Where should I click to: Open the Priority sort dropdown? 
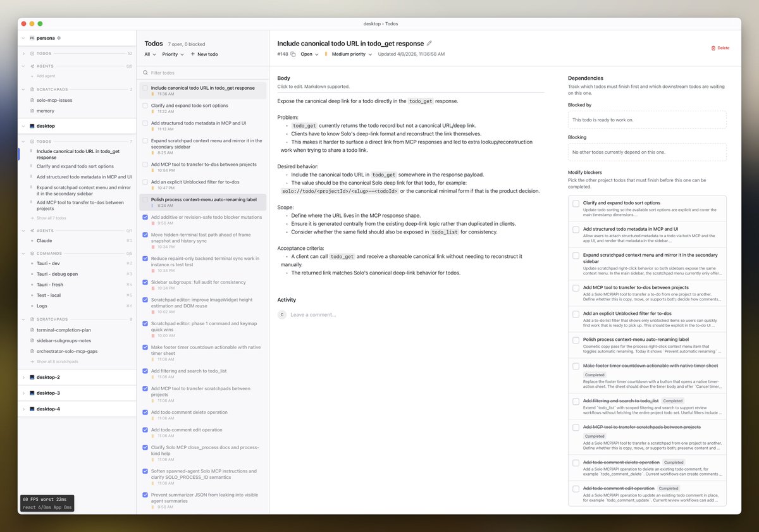[x=173, y=54]
